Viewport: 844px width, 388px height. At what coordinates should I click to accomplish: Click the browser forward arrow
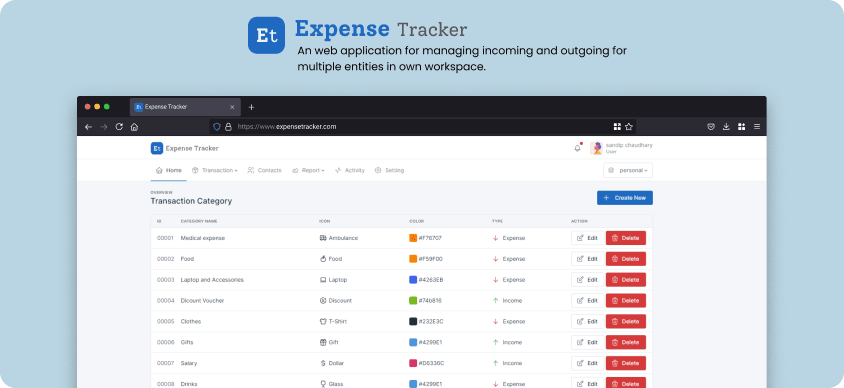104,127
